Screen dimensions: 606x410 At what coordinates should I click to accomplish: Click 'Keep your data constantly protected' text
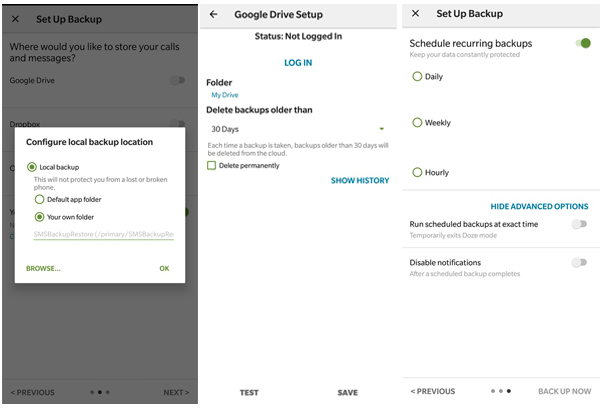click(465, 54)
